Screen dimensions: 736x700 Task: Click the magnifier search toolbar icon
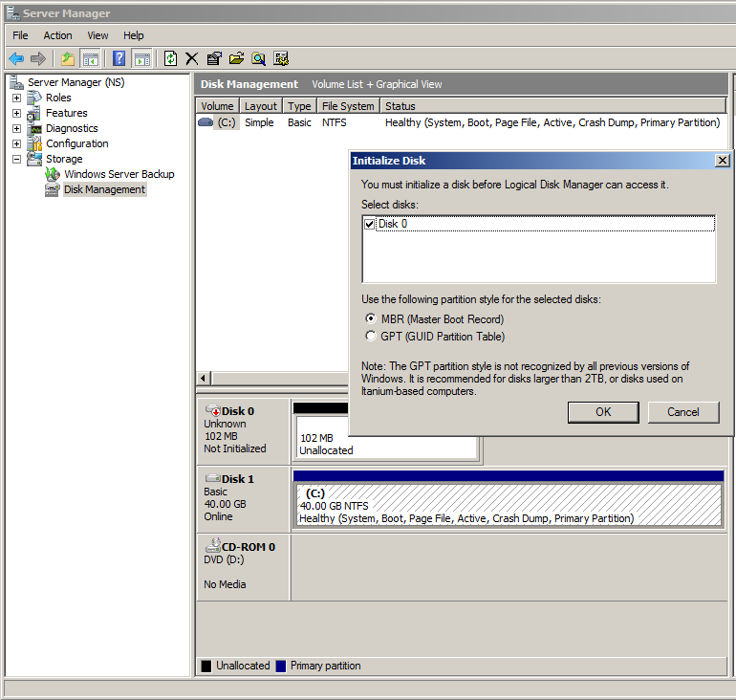[258, 58]
